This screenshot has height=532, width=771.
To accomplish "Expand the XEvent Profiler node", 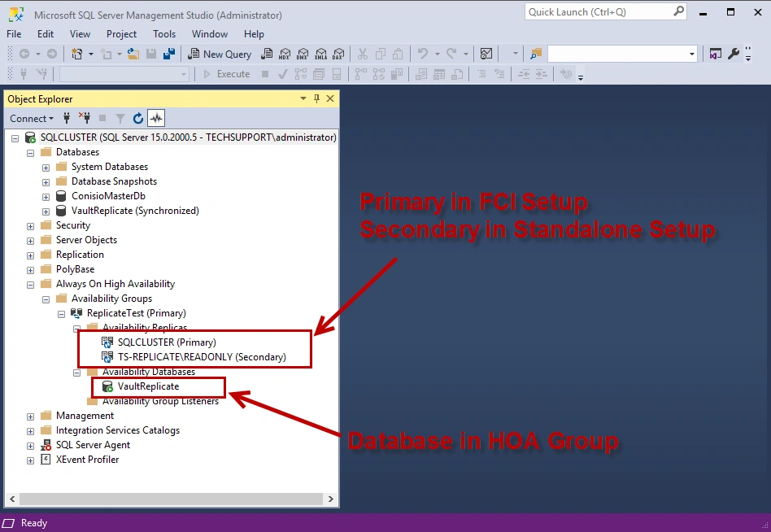I will click(x=30, y=460).
